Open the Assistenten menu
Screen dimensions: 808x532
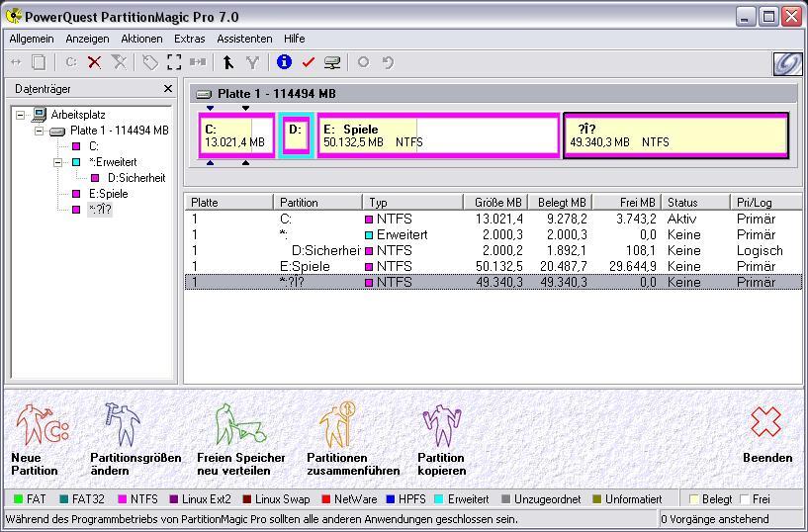pyautogui.click(x=244, y=39)
